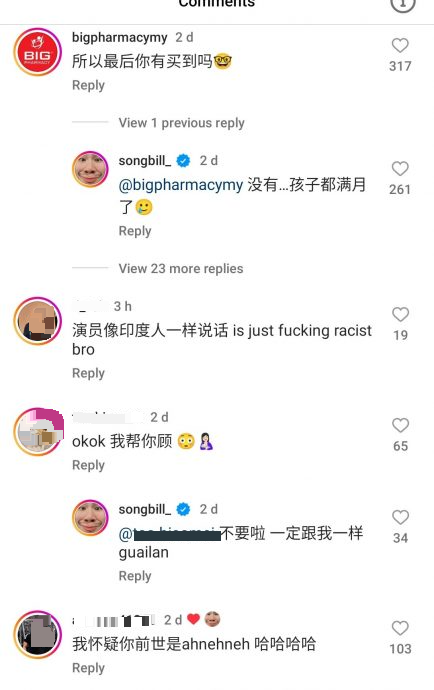Tap heart on guailan reply with 34 likes

coord(400,517)
